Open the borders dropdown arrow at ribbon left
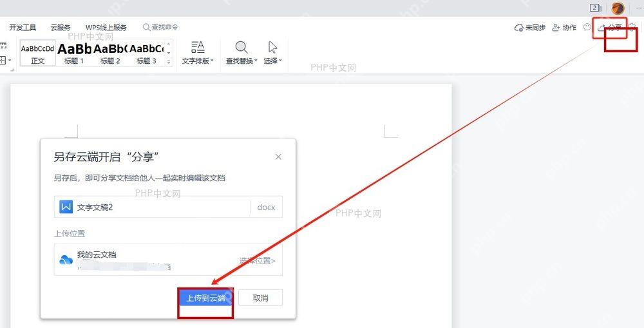Screen dimensions: 644x328 pyautogui.click(x=10, y=61)
